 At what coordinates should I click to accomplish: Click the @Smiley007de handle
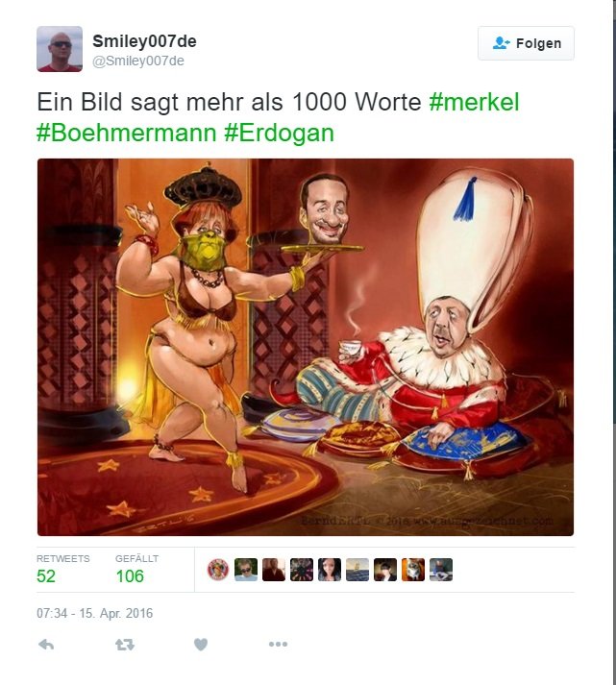pos(138,61)
